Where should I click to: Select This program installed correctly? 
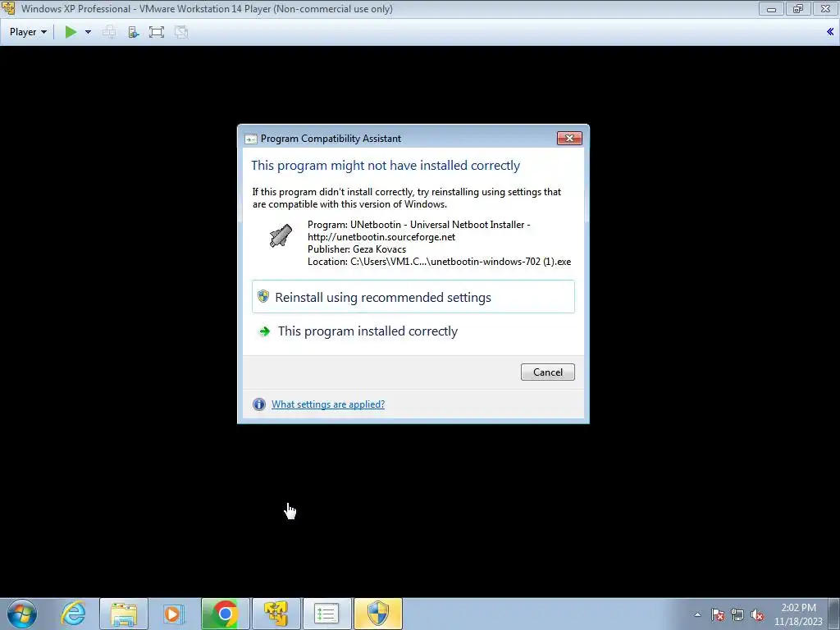[x=413, y=331]
